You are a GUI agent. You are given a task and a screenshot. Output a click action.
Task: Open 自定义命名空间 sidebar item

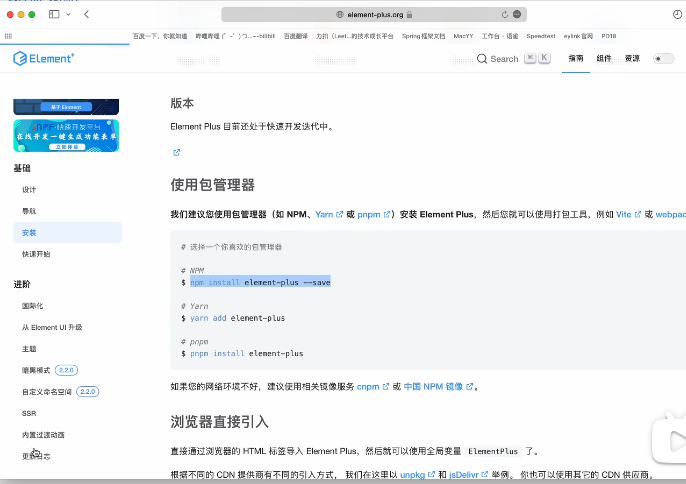tap(46, 392)
